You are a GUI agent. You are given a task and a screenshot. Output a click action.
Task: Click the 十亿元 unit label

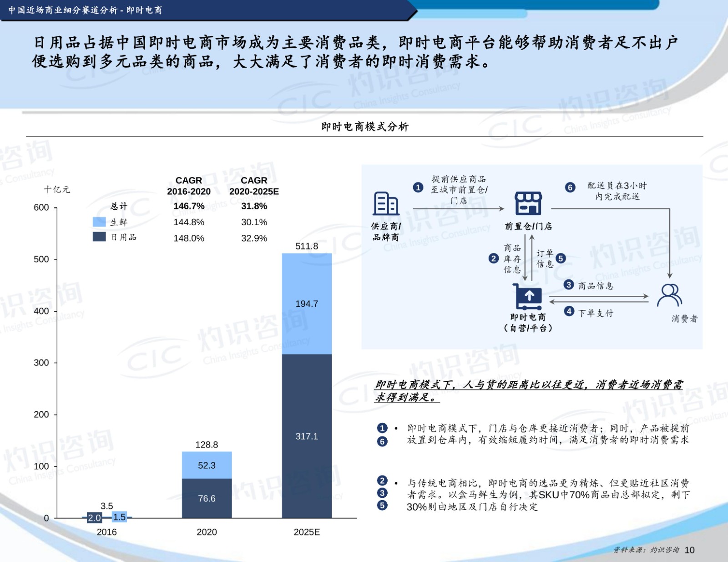pos(57,189)
